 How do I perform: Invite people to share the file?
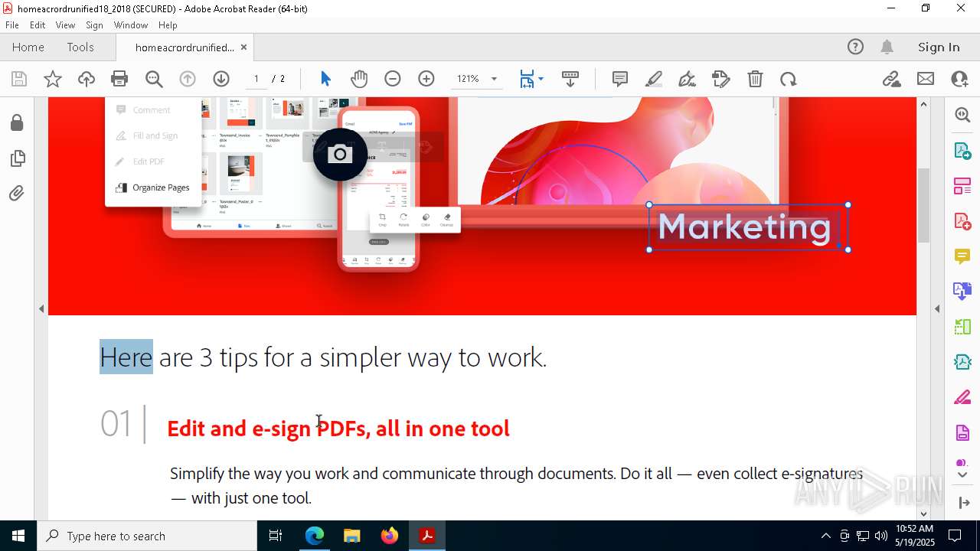(959, 79)
